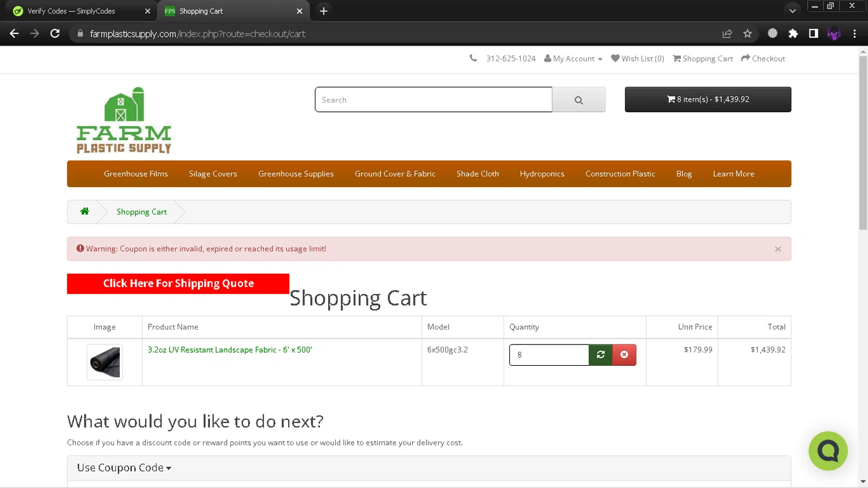The width and height of the screenshot is (868, 488).
Task: Click Shopping Cart link in top bar
Action: pyautogui.click(x=703, y=58)
